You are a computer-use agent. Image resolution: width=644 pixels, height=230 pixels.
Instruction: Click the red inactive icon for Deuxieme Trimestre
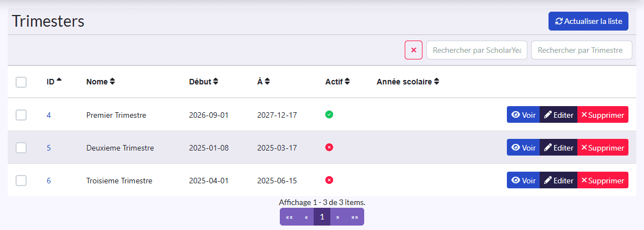pos(329,147)
